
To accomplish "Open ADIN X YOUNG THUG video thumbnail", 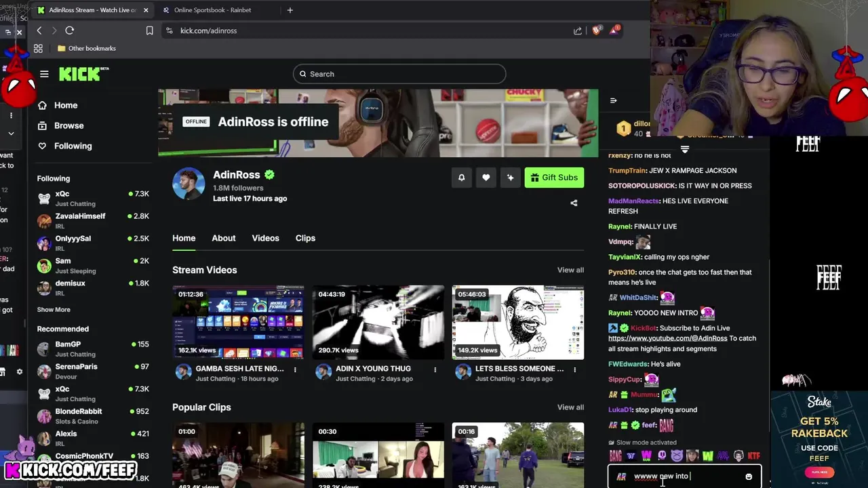I will (378, 322).
